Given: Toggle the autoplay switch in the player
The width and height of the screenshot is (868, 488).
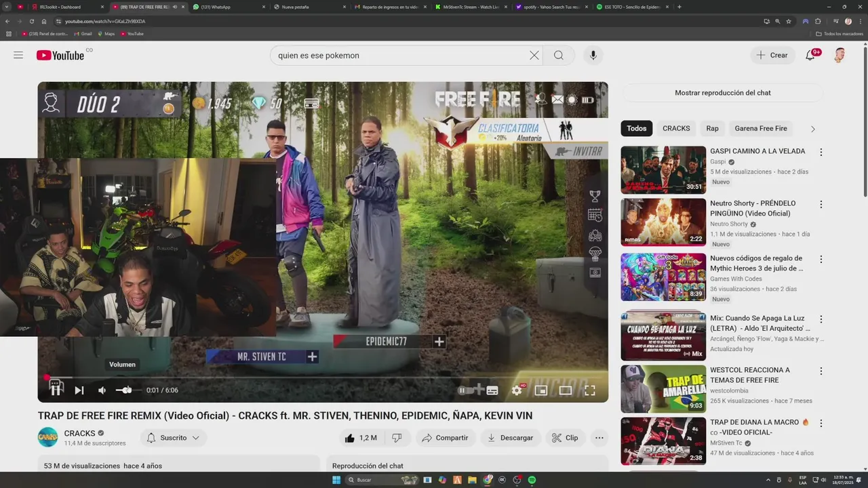Looking at the screenshot, I should point(466,390).
